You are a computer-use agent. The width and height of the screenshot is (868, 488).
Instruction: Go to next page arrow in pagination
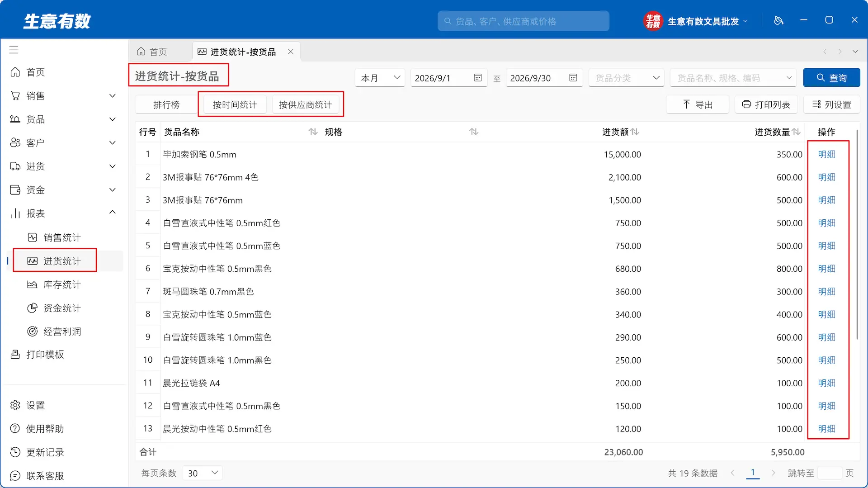[x=773, y=473]
